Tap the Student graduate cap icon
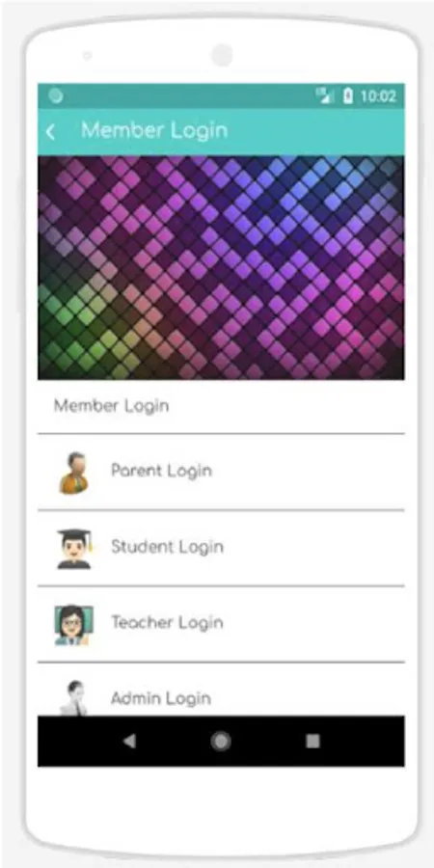The width and height of the screenshot is (434, 868). 74,549
